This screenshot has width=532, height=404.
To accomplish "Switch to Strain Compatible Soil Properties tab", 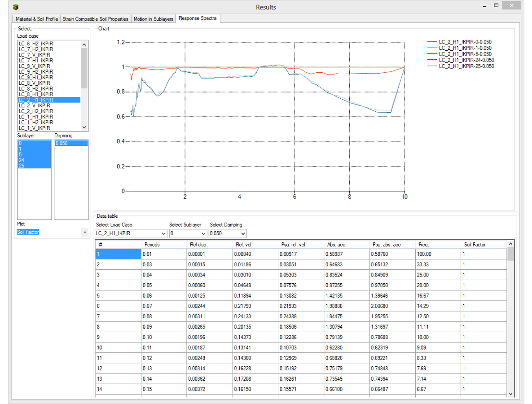I will [x=95, y=19].
